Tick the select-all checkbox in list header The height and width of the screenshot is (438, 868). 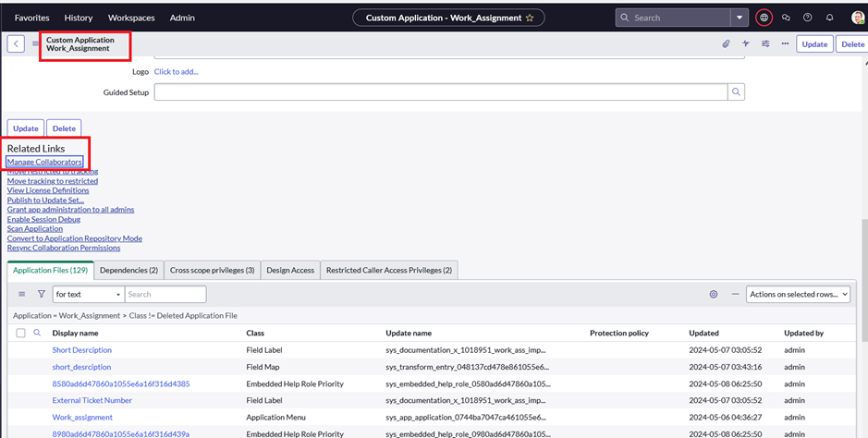[20, 333]
